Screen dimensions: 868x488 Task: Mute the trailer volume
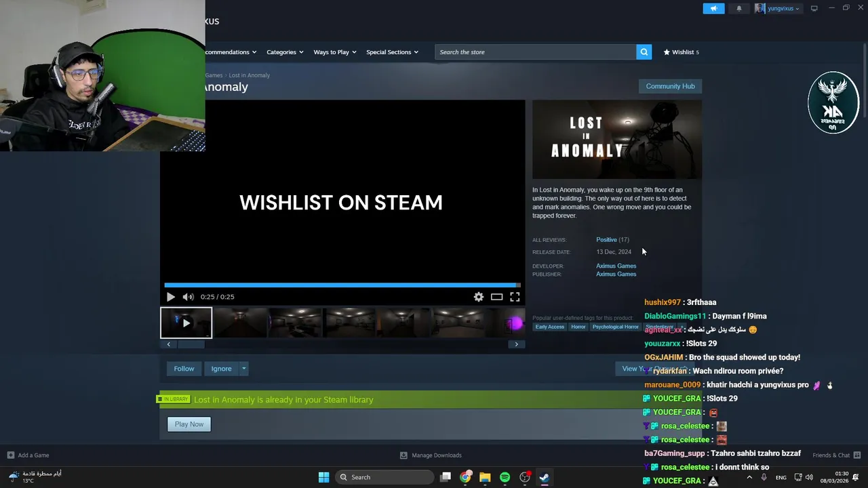point(188,297)
